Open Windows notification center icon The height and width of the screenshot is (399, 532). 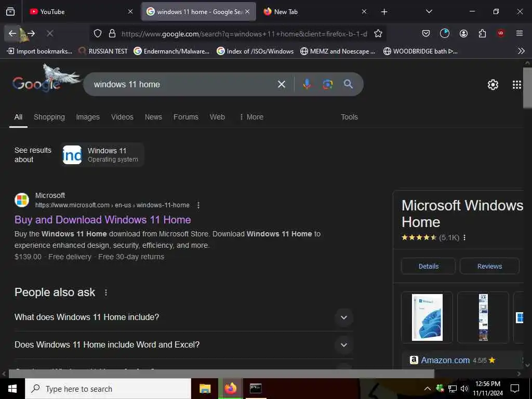click(515, 389)
